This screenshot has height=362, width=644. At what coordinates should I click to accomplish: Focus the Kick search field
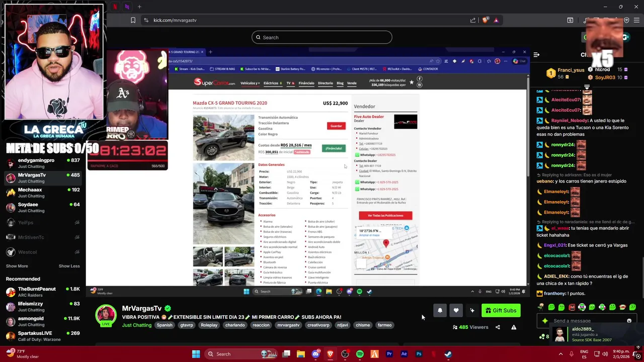tap(322, 37)
